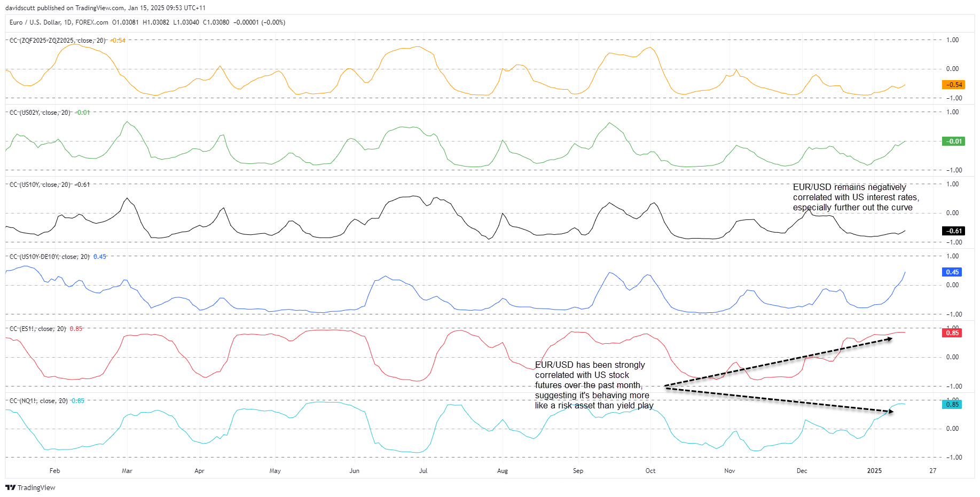Click the Oct label on time axis
980x497 pixels.
click(650, 471)
